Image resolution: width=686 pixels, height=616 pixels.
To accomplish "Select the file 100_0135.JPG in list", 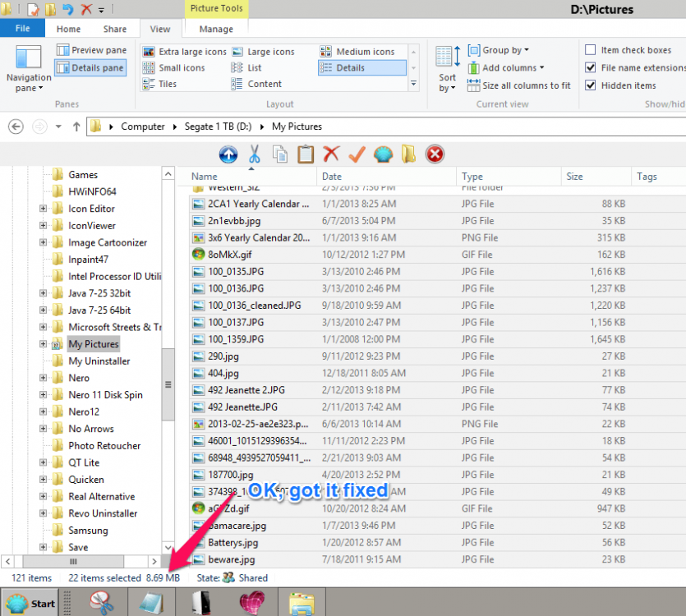I will pyautogui.click(x=236, y=271).
